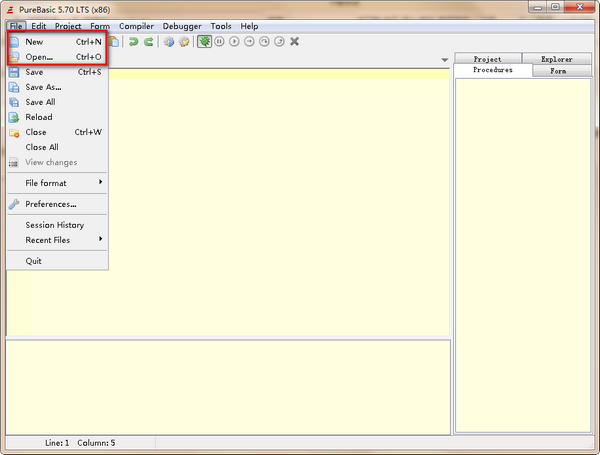Open Preferences with the wrench icon
The image size is (600, 455).
pyautogui.click(x=50, y=204)
